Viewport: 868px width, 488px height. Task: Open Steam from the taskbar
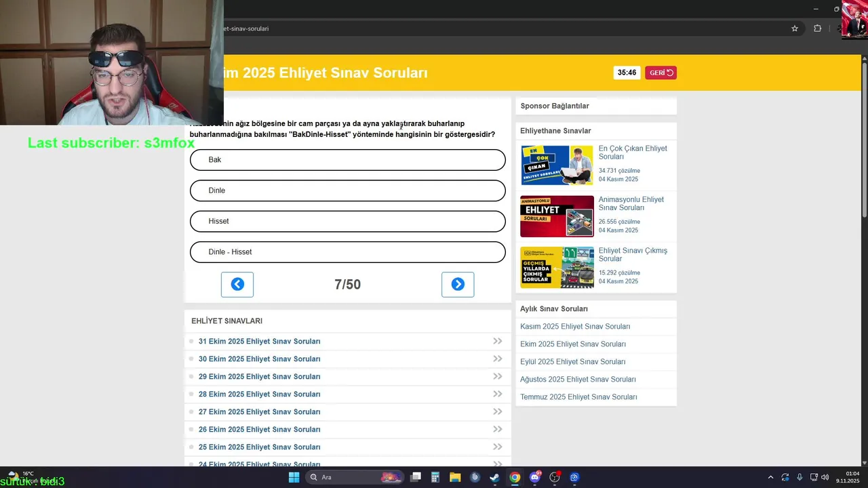pyautogui.click(x=495, y=477)
